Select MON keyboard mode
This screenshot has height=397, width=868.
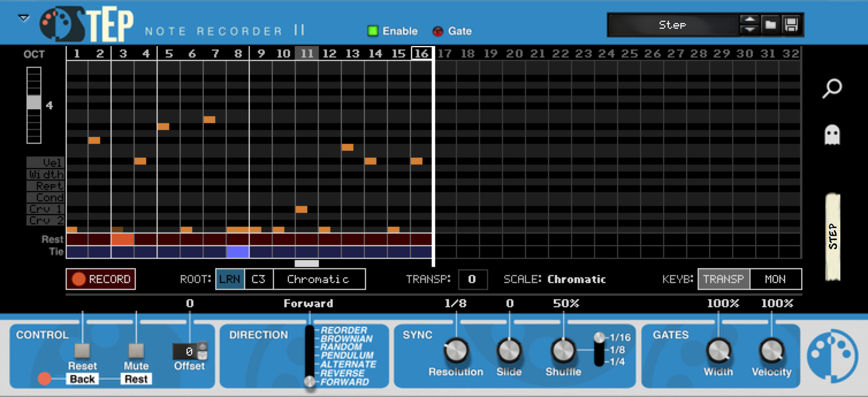pyautogui.click(x=775, y=279)
